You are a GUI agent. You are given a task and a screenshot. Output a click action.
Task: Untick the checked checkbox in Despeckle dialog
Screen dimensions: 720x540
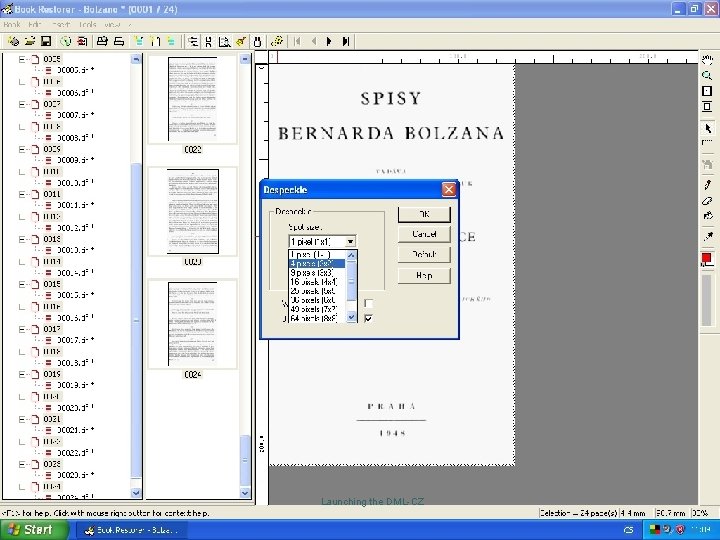tap(368, 318)
